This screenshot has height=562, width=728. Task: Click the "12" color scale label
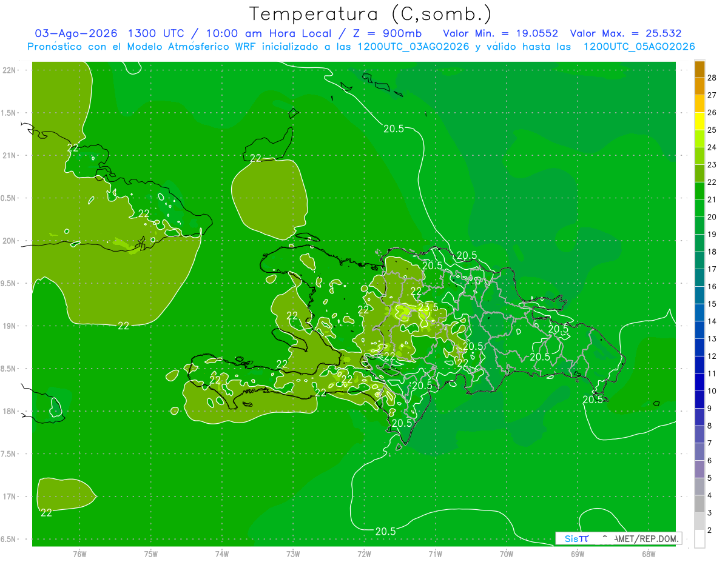point(713,356)
